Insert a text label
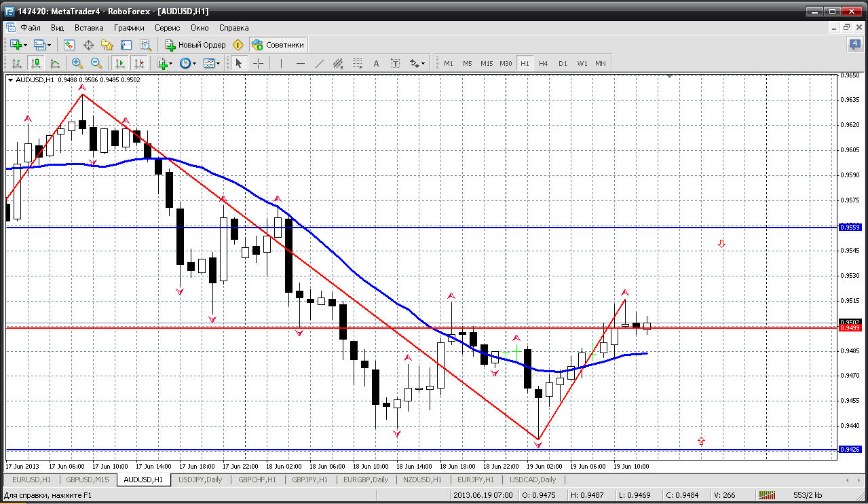The height and width of the screenshot is (504, 868). (x=396, y=63)
